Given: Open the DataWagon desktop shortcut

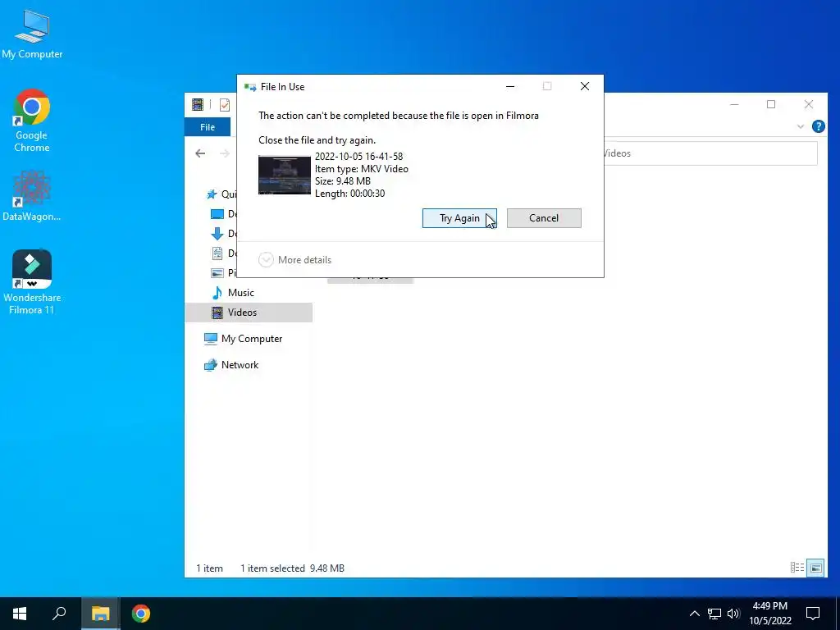Looking at the screenshot, I should (32, 195).
